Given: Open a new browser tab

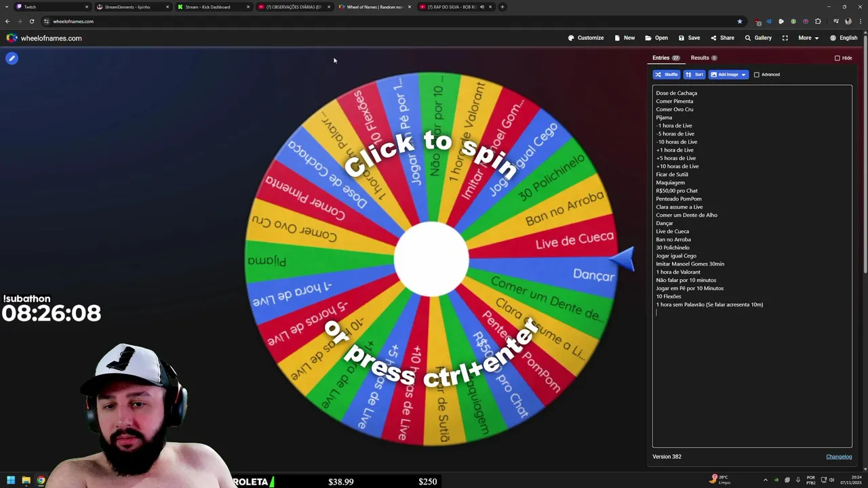Looking at the screenshot, I should pos(502,7).
